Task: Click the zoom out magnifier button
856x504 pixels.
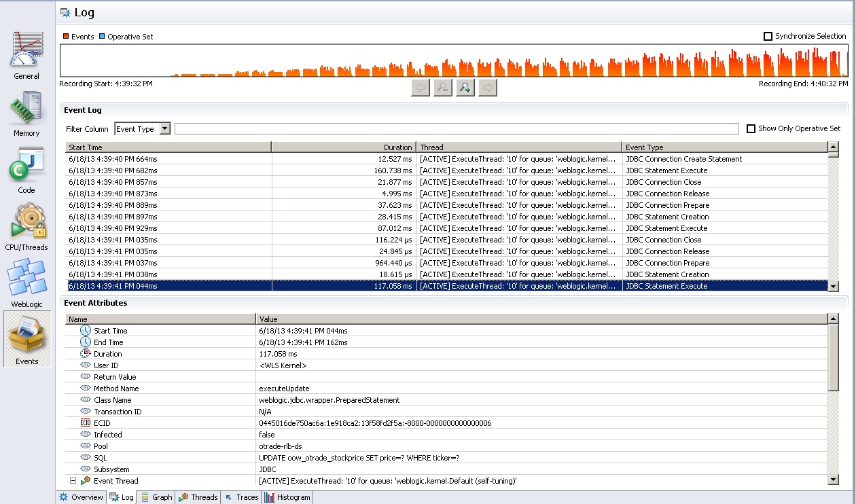Action: click(443, 88)
